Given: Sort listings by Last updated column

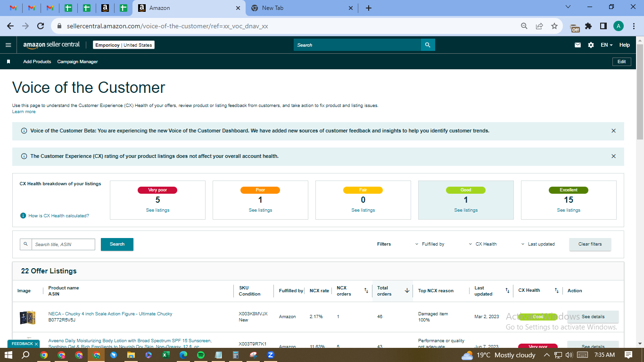Looking at the screenshot, I should (507, 291).
